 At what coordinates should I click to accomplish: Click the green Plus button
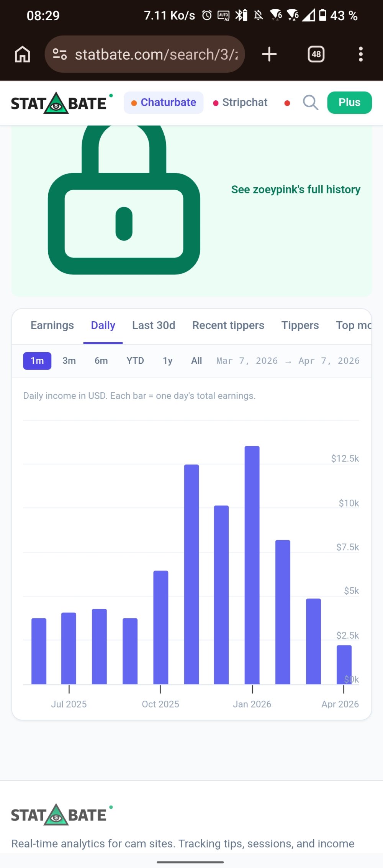(349, 103)
